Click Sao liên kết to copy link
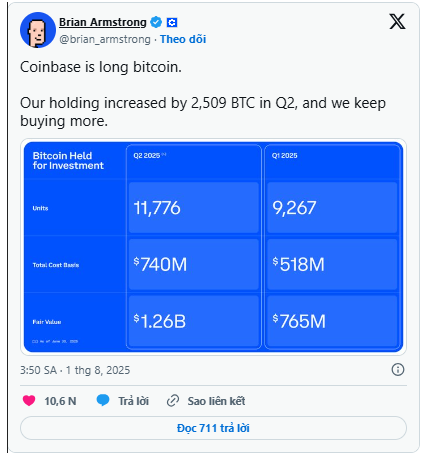424x456 pixels. click(x=216, y=401)
